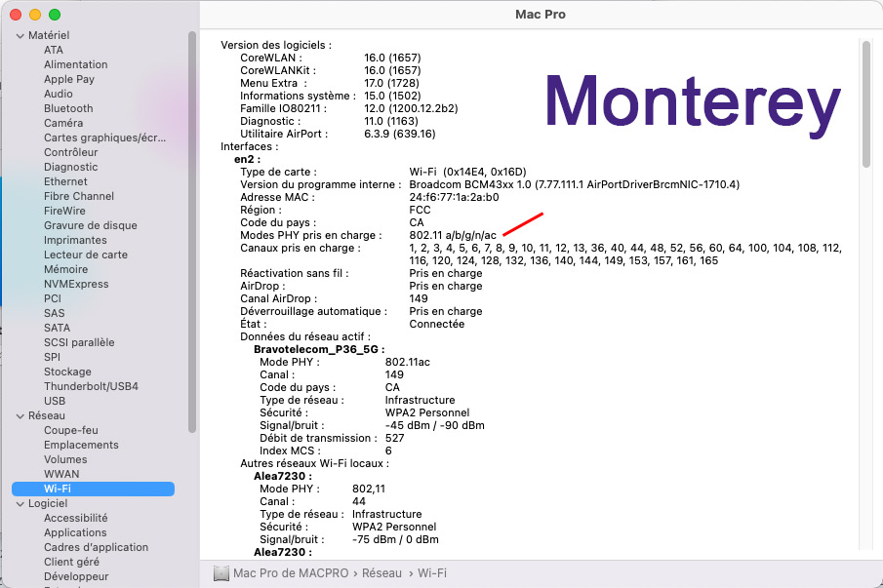Click the green full-screen window button
The width and height of the screenshot is (883, 588).
pyautogui.click(x=55, y=15)
